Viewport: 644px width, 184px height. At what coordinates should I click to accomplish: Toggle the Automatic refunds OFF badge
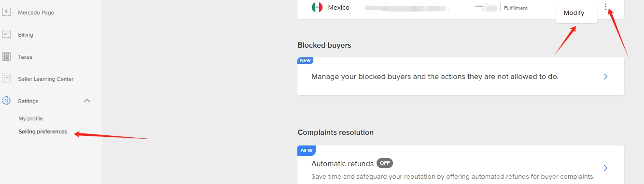[x=385, y=163]
